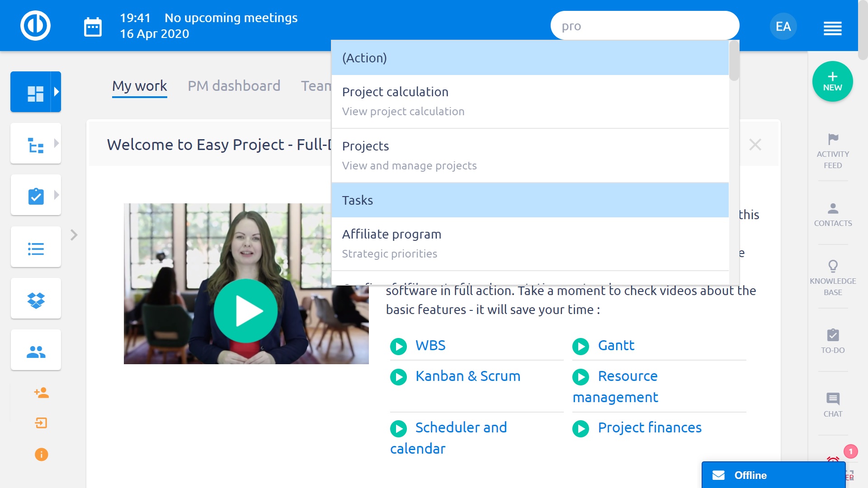Open the EA user avatar menu
The image size is (868, 488).
coord(783,26)
